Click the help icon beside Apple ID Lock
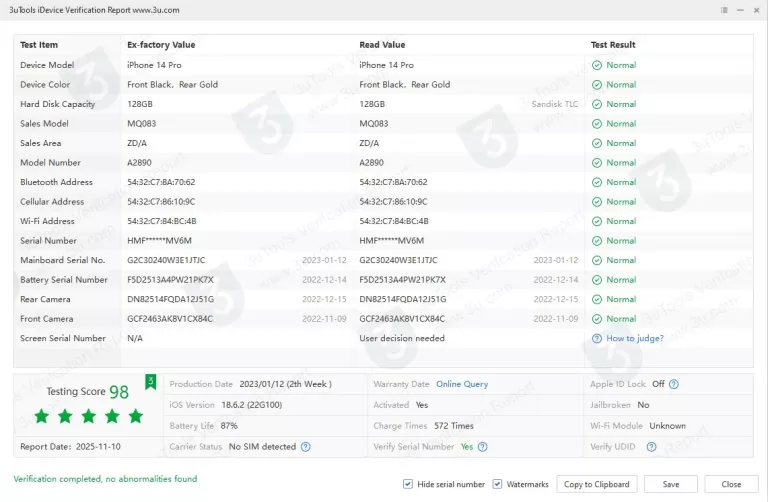This screenshot has width=768, height=502. (x=674, y=384)
